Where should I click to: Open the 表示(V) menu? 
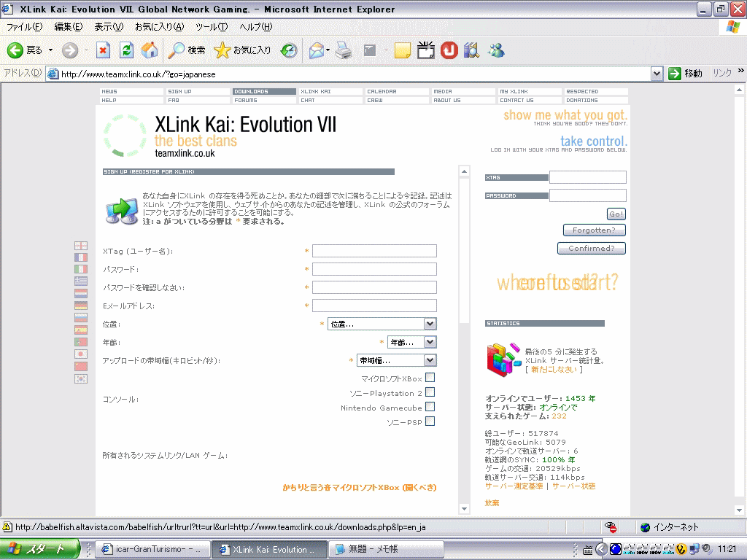109,27
